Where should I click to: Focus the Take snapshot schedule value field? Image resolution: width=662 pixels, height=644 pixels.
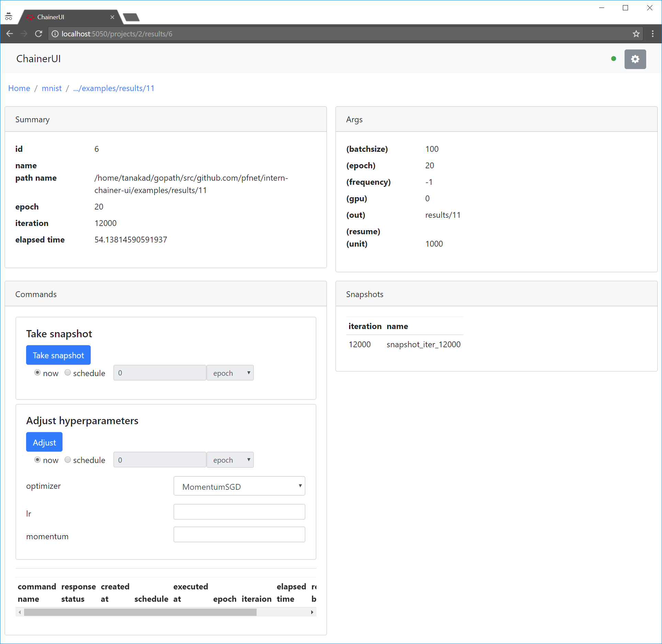click(160, 373)
